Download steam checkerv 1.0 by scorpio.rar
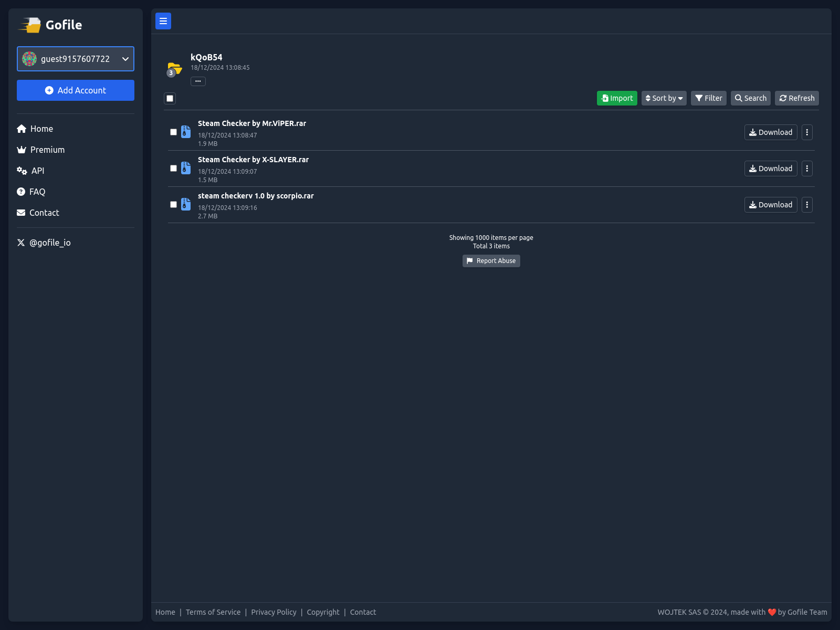 pyautogui.click(x=771, y=205)
